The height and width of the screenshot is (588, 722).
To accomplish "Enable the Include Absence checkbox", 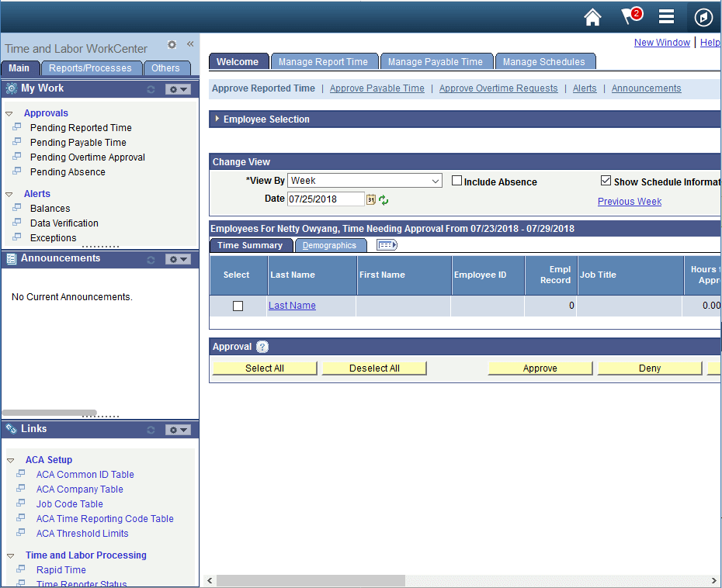I will [457, 181].
